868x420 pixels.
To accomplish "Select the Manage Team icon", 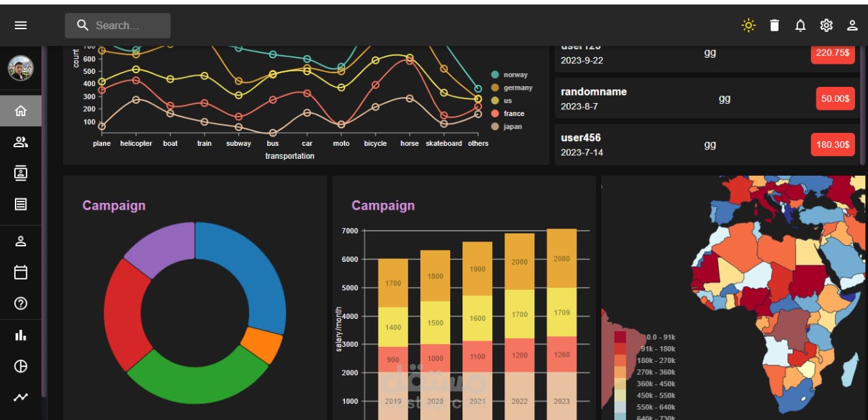I will point(20,142).
